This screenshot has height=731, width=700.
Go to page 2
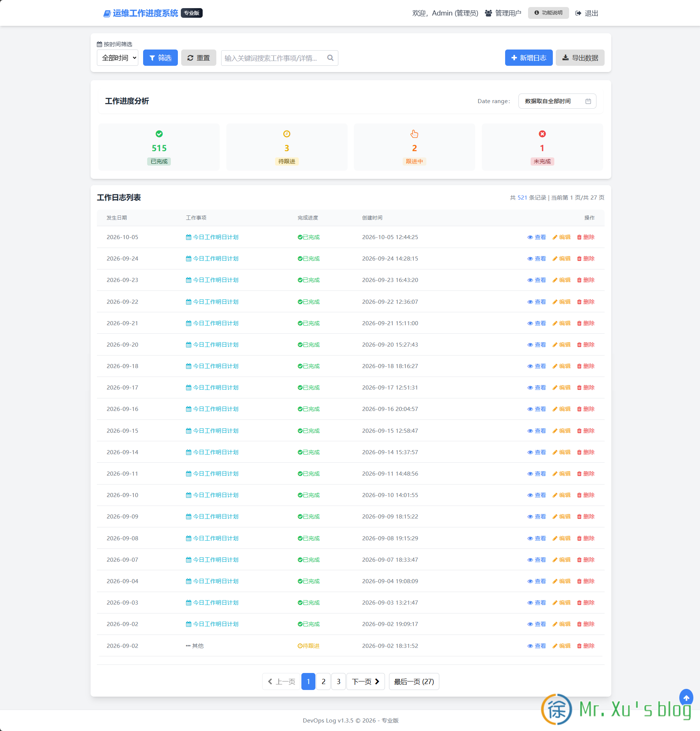pos(323,682)
